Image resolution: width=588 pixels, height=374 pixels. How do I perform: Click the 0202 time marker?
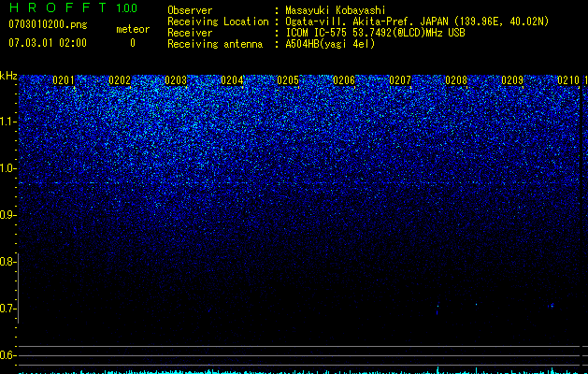pyautogui.click(x=120, y=80)
